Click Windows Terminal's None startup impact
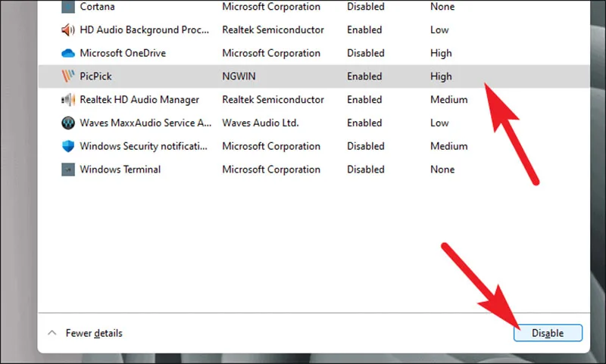The height and width of the screenshot is (364, 606). 442,170
